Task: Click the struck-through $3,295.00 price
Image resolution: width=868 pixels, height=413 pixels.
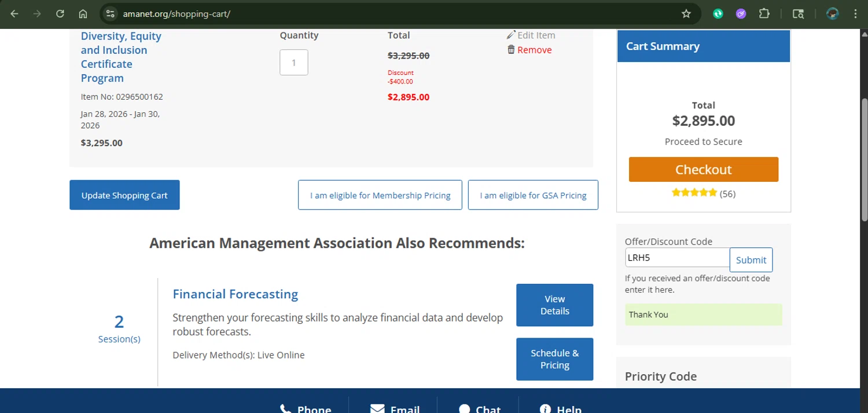Action: (x=409, y=56)
